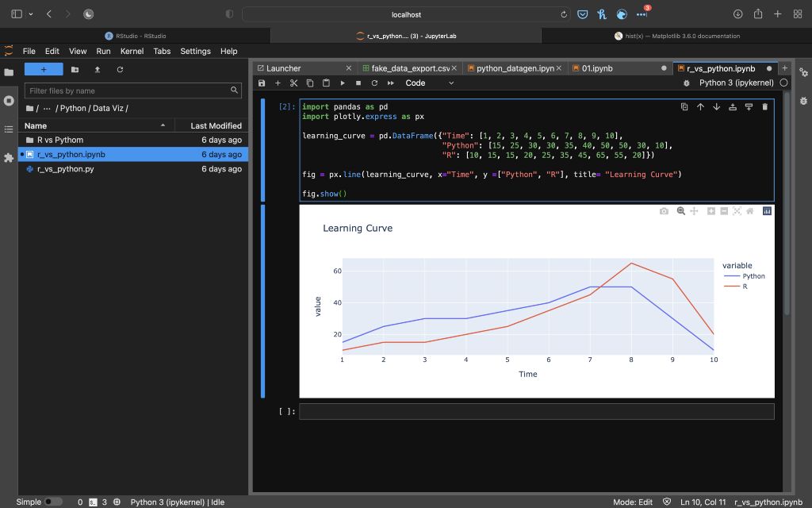
Task: Run the selected cell with the play icon
Action: pyautogui.click(x=343, y=83)
